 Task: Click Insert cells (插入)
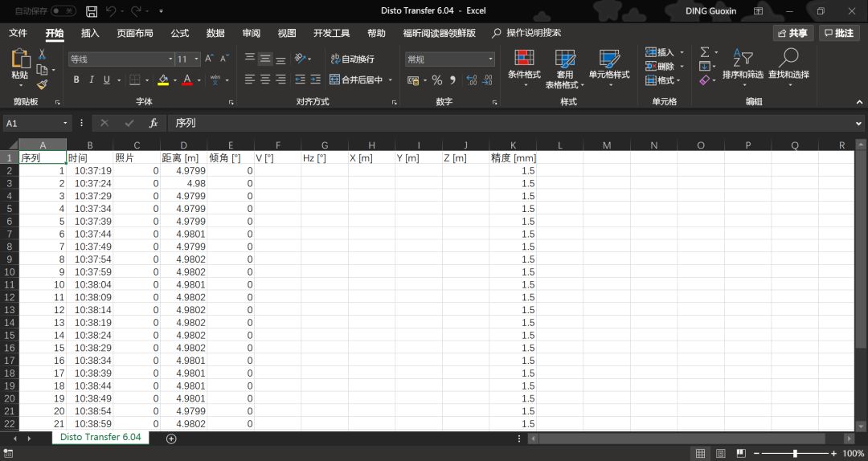[660, 52]
